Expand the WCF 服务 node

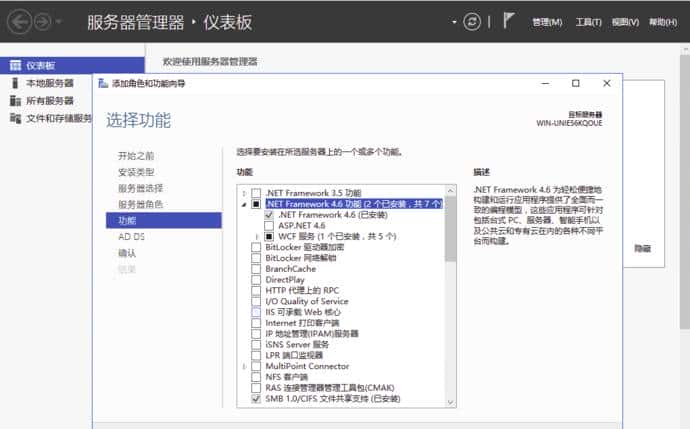257,237
